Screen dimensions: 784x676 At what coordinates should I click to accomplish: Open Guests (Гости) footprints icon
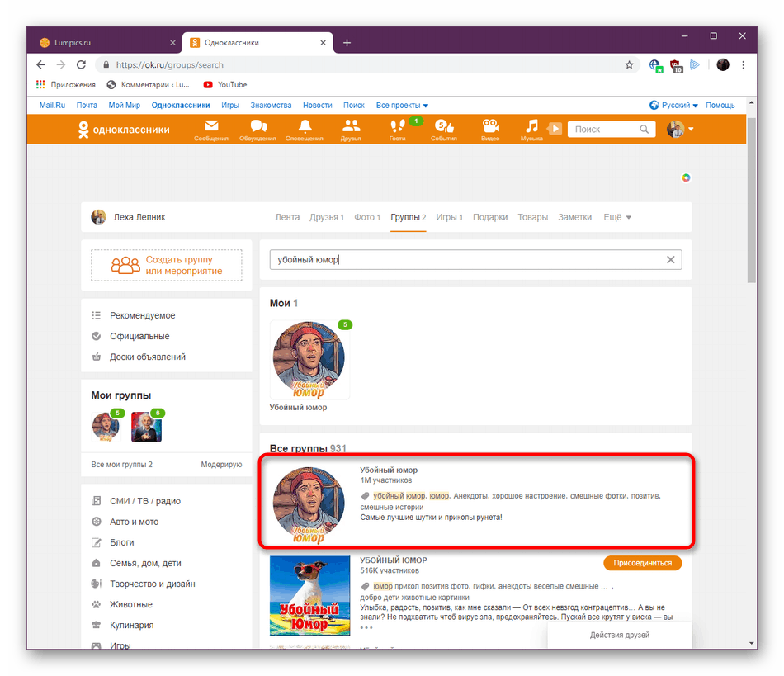(398, 130)
